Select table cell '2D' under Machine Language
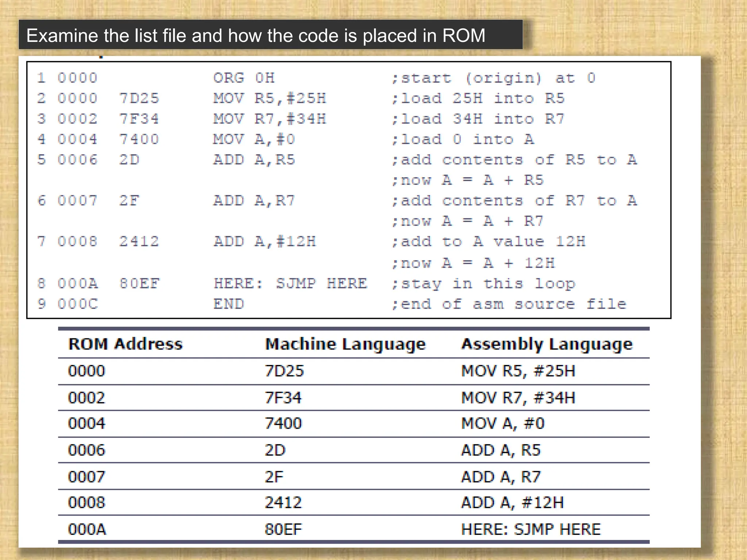This screenshot has width=747, height=560. [275, 450]
